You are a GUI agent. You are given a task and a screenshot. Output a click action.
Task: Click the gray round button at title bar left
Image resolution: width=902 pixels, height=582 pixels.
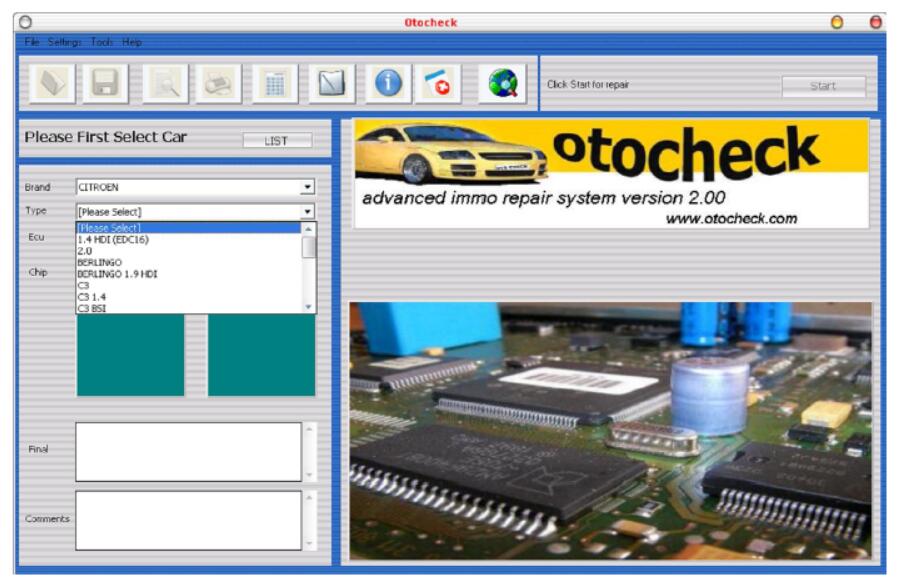[x=25, y=22]
